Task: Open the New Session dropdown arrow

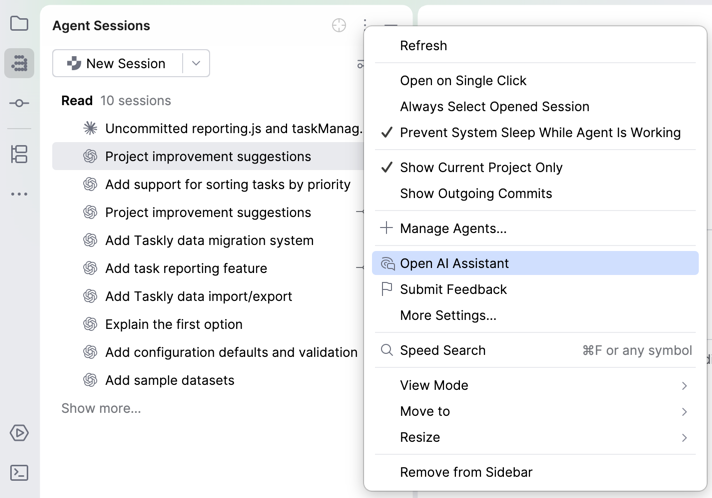Action: click(196, 63)
